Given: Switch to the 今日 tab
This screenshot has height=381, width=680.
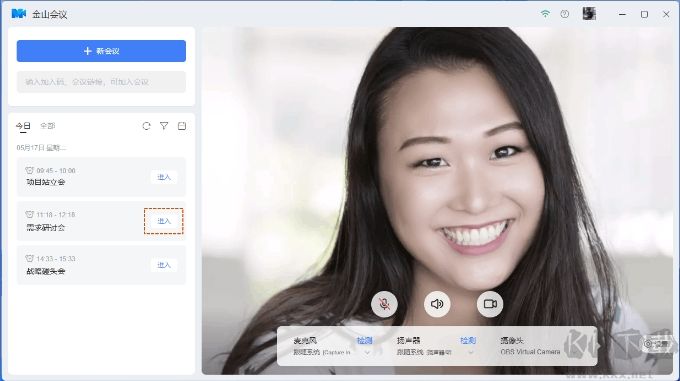Looking at the screenshot, I should 23,126.
